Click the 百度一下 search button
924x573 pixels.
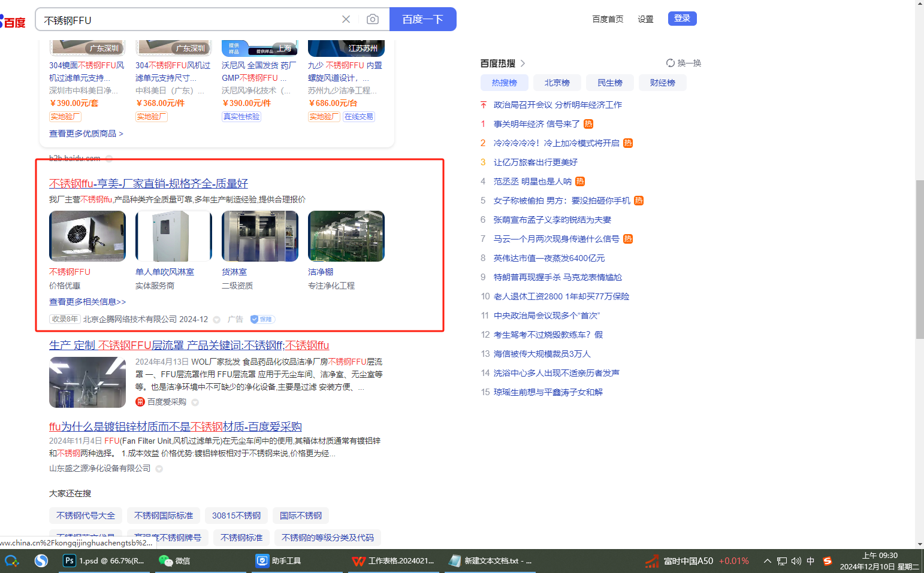pos(423,19)
